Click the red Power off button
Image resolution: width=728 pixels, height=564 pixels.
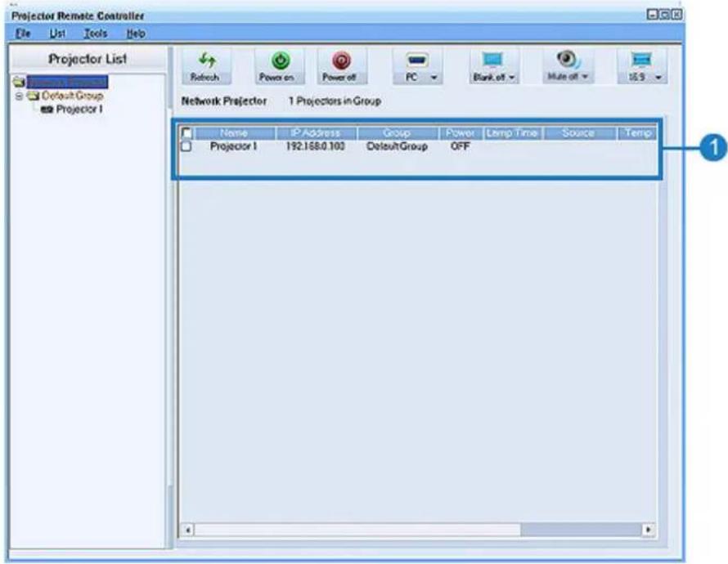coord(342,67)
